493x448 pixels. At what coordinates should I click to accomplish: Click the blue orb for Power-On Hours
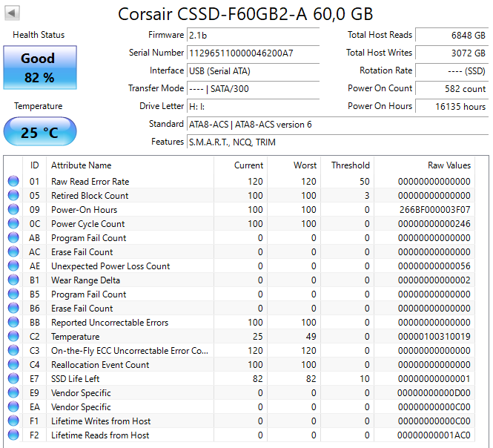tap(13, 210)
